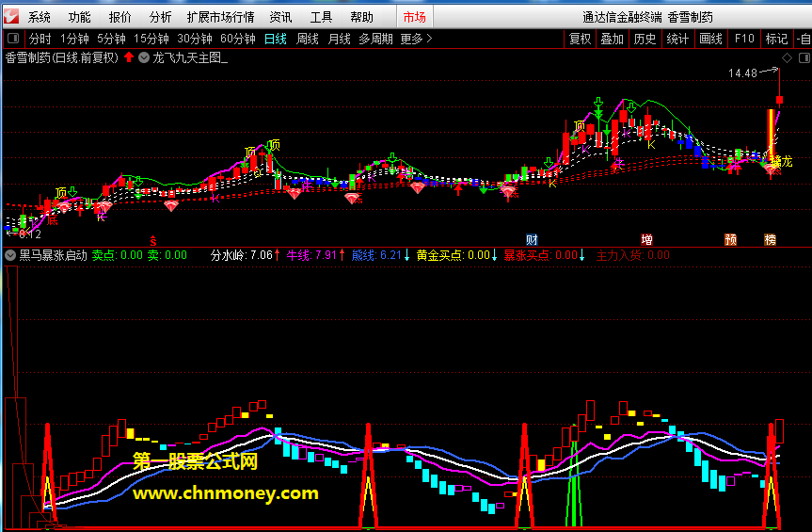Open the 扩展市场行情 menu
Screen dimensions: 812x532
click(x=220, y=18)
